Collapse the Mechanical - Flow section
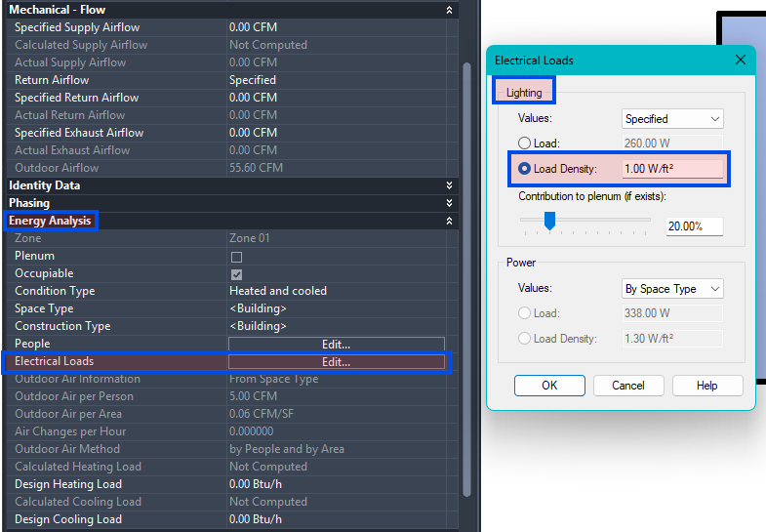The height and width of the screenshot is (532, 766). tap(449, 10)
